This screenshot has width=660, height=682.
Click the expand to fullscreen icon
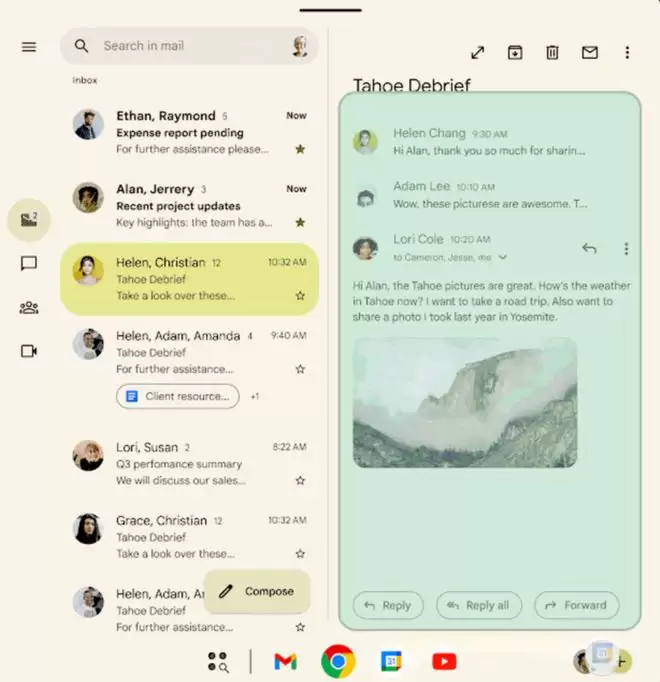[x=478, y=53]
